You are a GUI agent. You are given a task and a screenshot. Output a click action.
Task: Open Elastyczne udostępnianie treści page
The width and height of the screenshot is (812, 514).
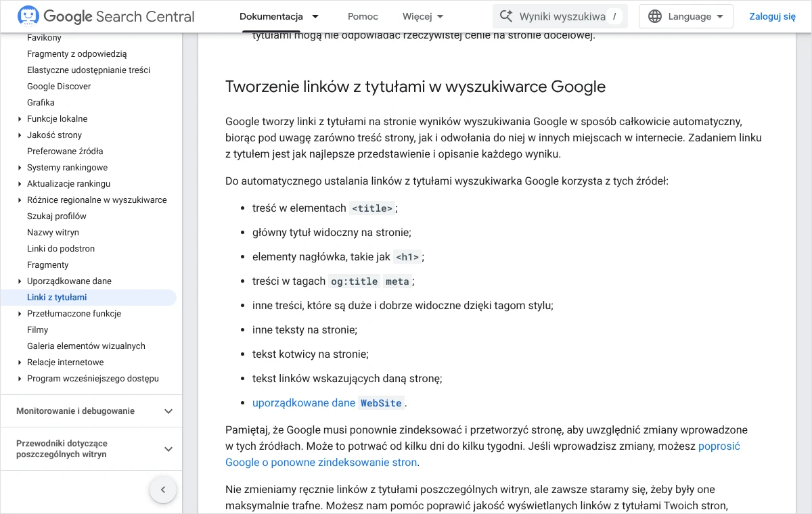(x=89, y=70)
